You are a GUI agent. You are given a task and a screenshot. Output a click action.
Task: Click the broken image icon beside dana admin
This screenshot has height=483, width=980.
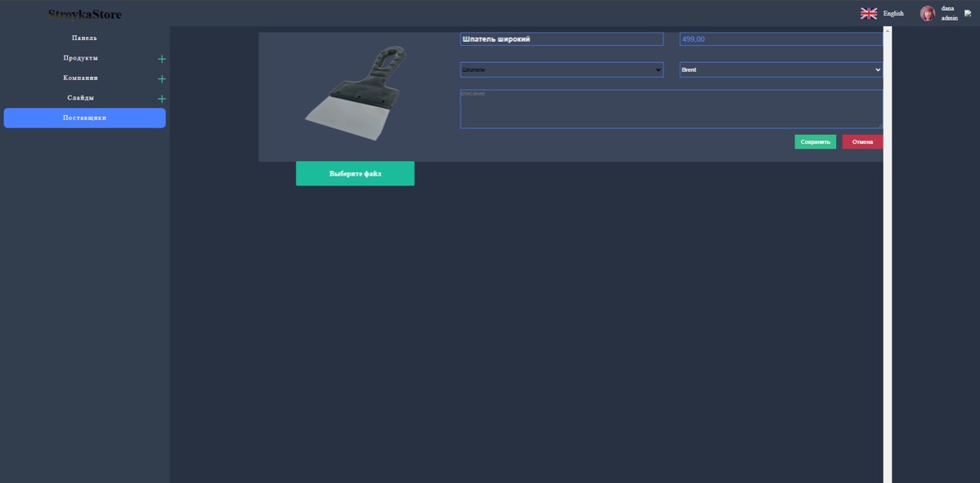968,13
